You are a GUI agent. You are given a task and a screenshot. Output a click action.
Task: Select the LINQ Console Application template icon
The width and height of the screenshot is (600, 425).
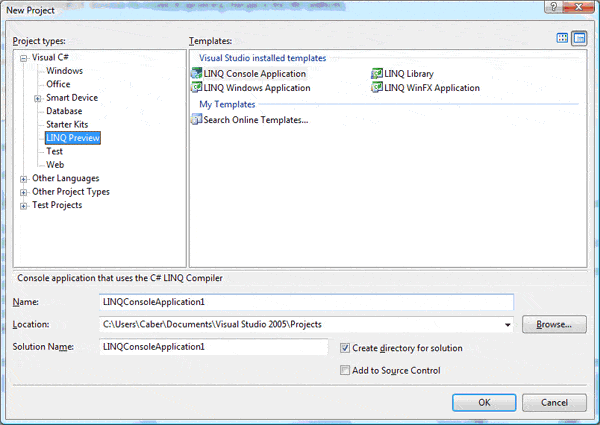(x=195, y=74)
